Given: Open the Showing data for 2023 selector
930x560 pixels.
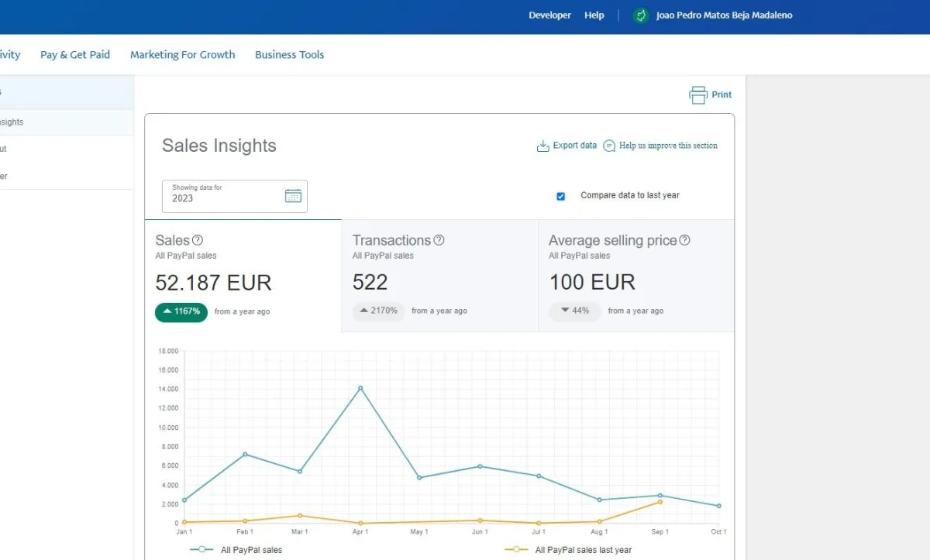Looking at the screenshot, I should click(x=235, y=196).
